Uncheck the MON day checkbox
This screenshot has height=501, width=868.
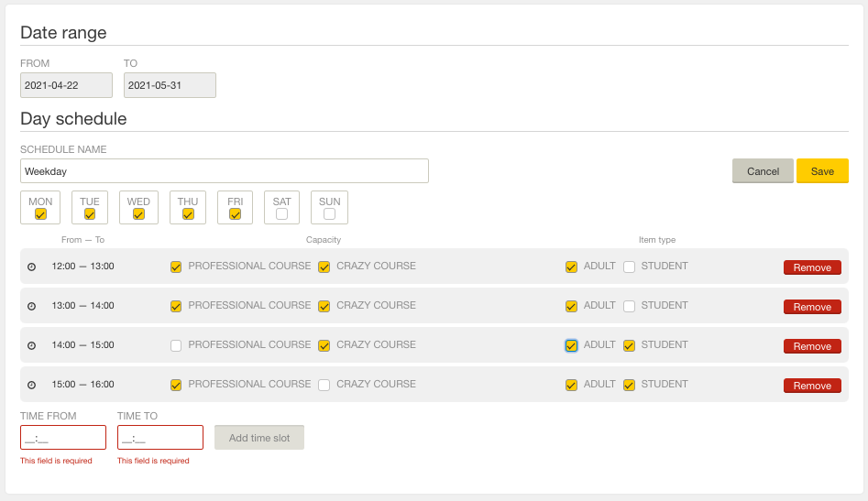pyautogui.click(x=40, y=214)
